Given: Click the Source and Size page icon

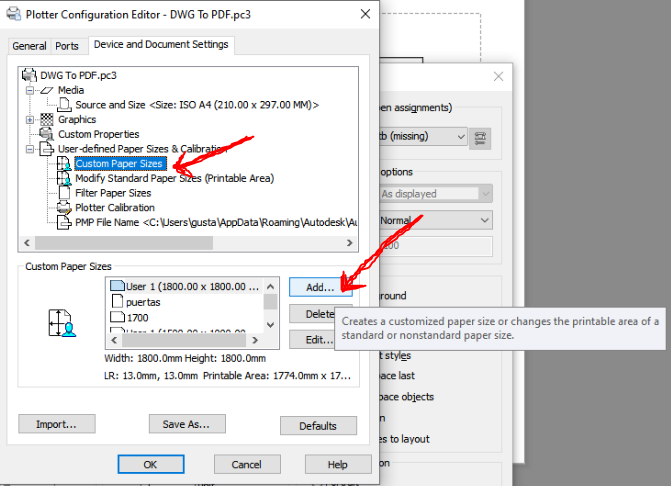Looking at the screenshot, I should (65, 104).
